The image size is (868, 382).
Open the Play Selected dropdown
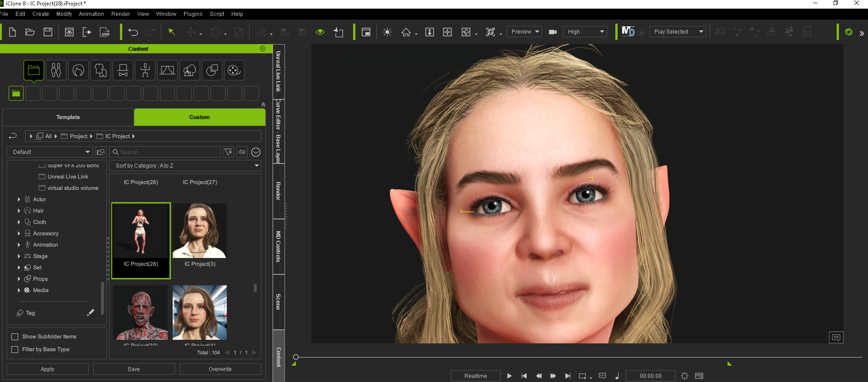coord(678,32)
